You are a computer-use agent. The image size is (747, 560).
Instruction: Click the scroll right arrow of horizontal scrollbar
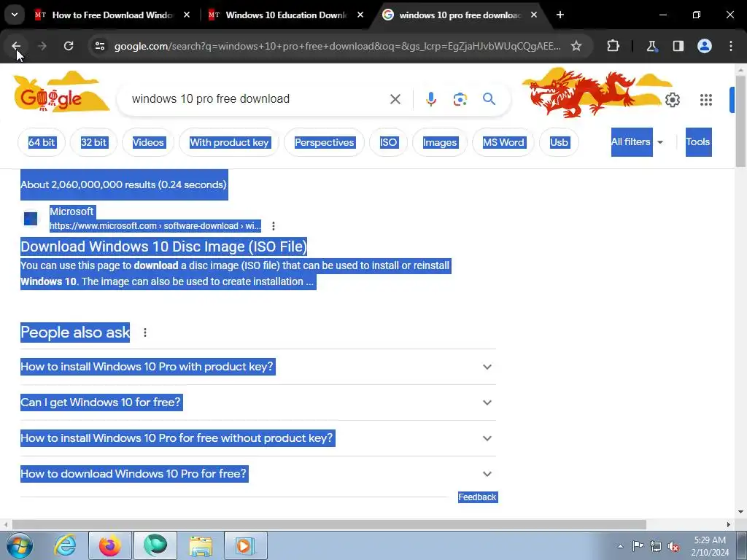[729, 524]
